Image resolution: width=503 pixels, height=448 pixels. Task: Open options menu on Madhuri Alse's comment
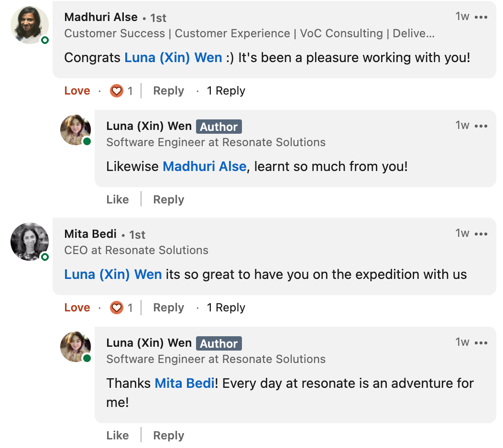click(481, 17)
